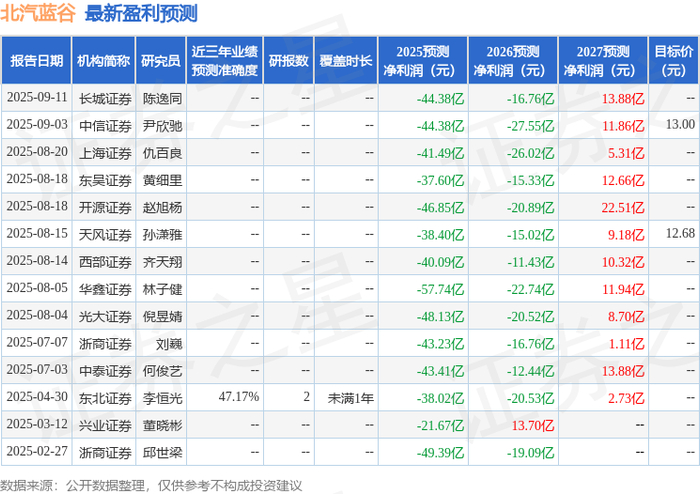Click the 光大证券 institution cell

pos(105,316)
